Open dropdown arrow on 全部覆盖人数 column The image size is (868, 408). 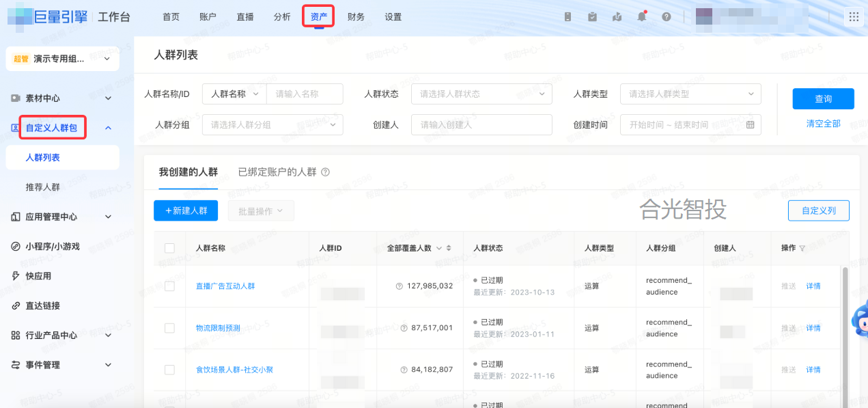pos(439,248)
